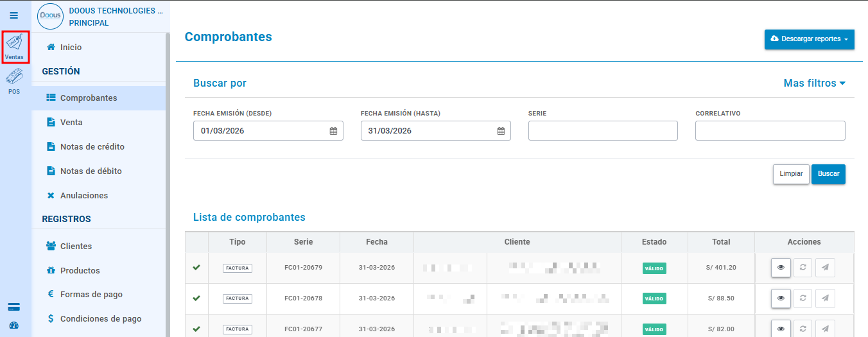Image resolution: width=868 pixels, height=337 pixels.
Task: Open the dashboard gauge icon in left rail
Action: 14,325
